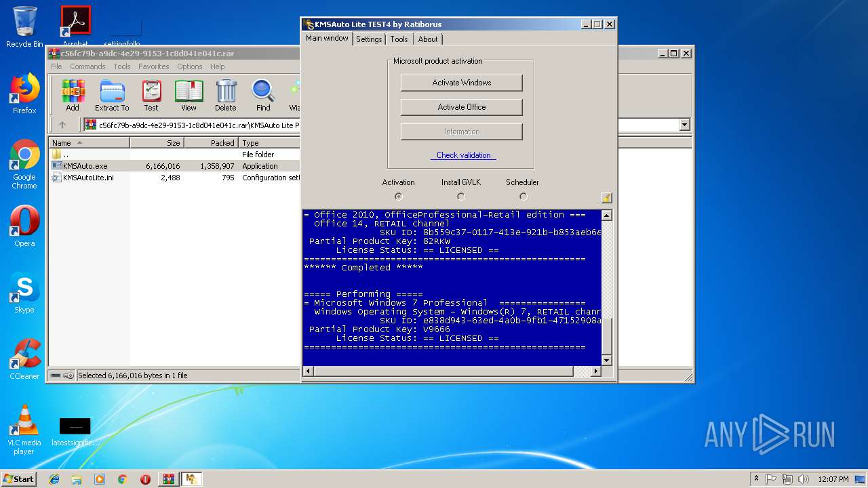Switch to the Tools tab in KMSAuto

point(399,39)
